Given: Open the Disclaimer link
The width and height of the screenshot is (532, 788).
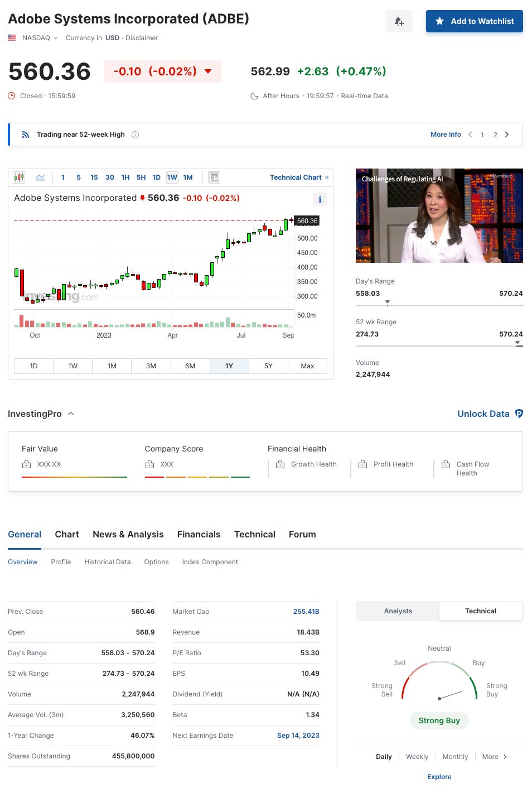Looking at the screenshot, I should point(142,38).
